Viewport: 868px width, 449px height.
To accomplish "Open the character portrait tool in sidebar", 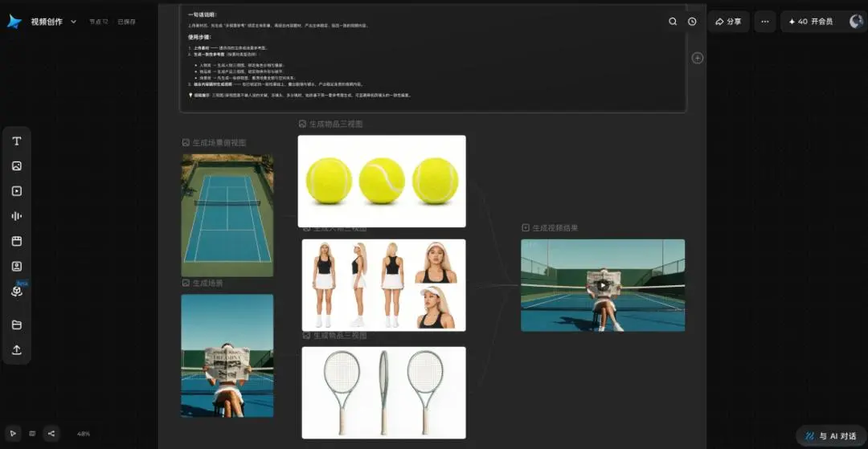I will click(x=17, y=266).
